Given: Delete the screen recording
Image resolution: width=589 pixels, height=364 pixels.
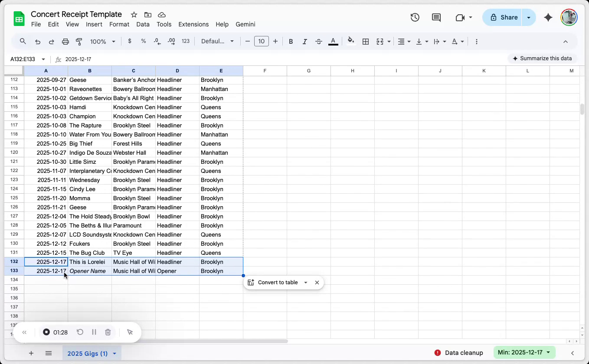Looking at the screenshot, I should click(x=108, y=332).
